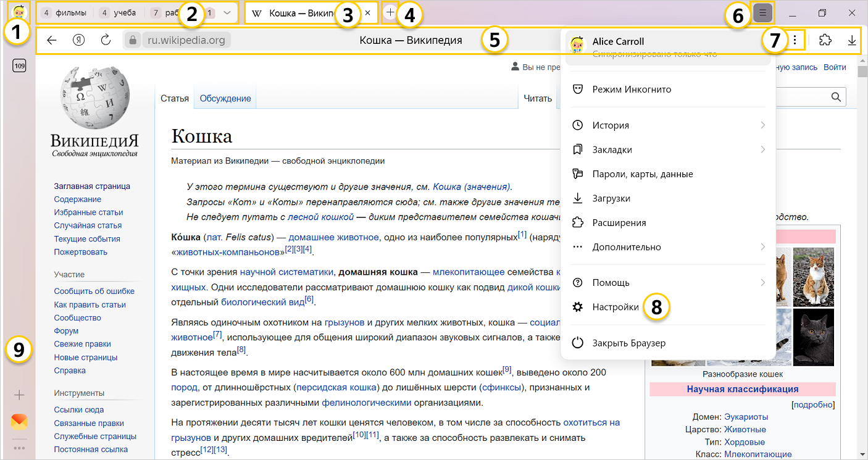Click the Войти login link
Screen dimensions: 868x460
(x=835, y=67)
